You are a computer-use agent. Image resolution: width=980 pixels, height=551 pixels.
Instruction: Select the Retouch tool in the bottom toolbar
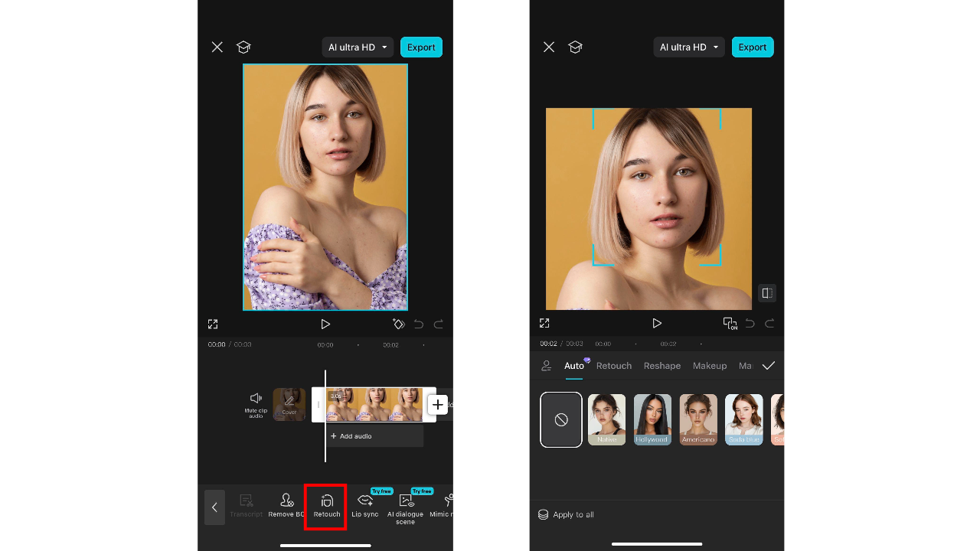(326, 505)
